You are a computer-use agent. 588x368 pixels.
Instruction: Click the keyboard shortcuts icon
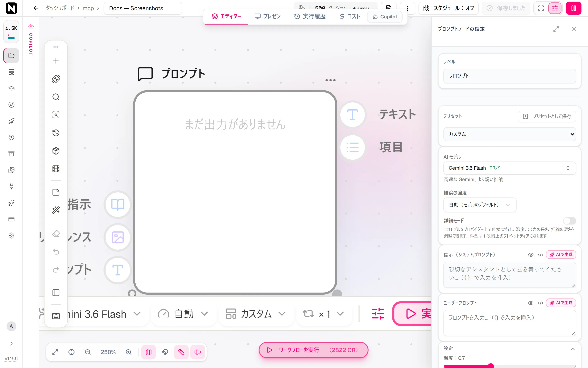[56, 316]
